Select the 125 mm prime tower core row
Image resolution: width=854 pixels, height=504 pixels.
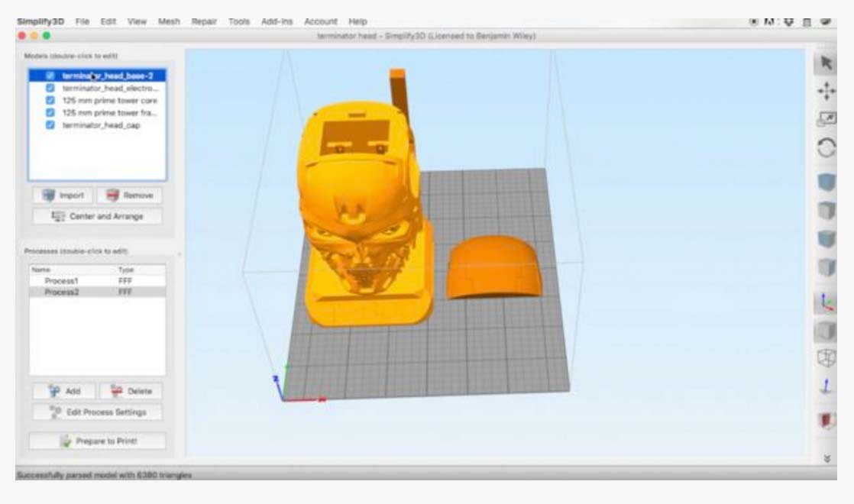[98, 101]
